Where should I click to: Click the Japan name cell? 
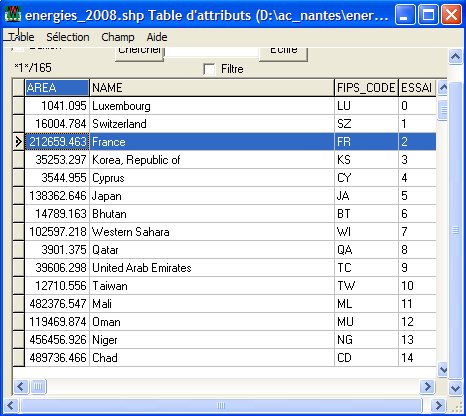pos(212,196)
